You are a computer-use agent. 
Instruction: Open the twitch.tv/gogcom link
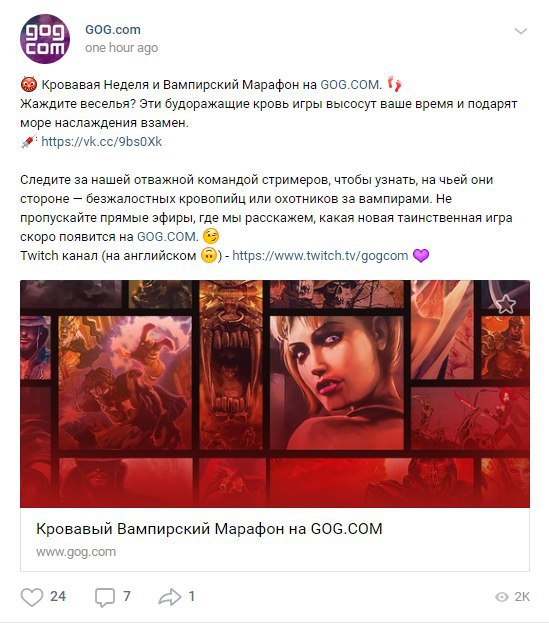click(320, 256)
